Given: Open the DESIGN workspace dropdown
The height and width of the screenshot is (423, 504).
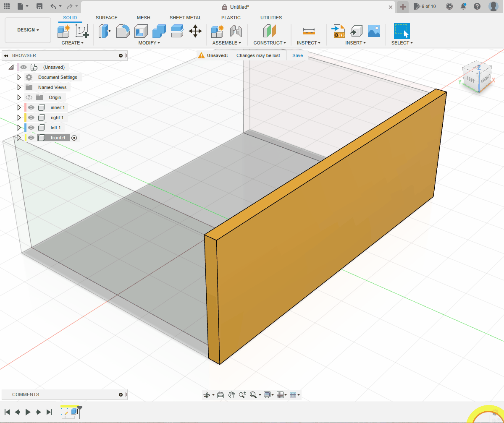Looking at the screenshot, I should [x=28, y=30].
